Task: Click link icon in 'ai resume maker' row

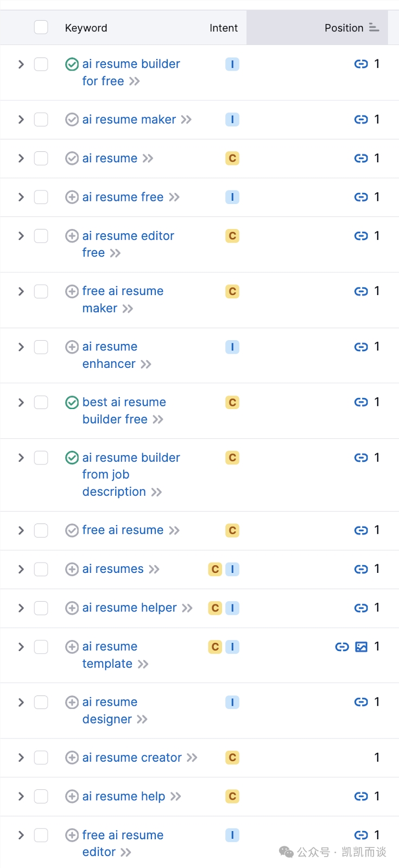Action: 361,119
